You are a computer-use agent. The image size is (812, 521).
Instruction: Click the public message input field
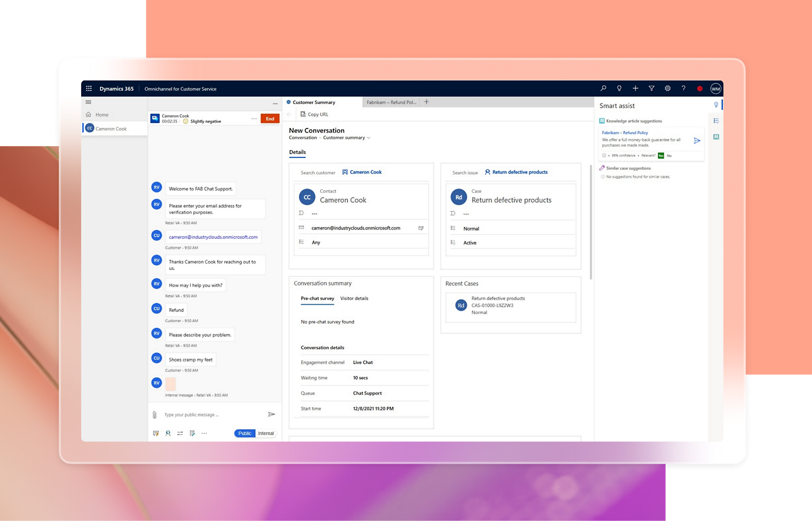pos(213,415)
